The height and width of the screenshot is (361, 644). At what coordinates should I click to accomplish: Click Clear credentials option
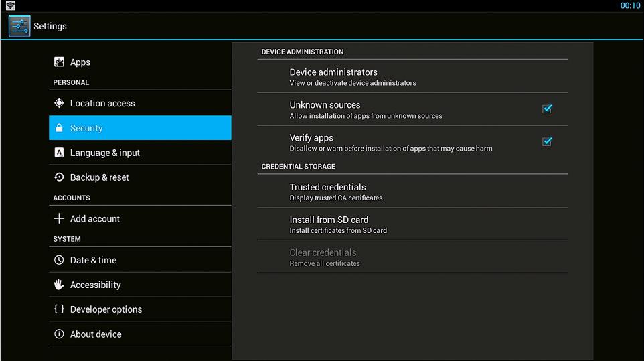tap(412, 257)
